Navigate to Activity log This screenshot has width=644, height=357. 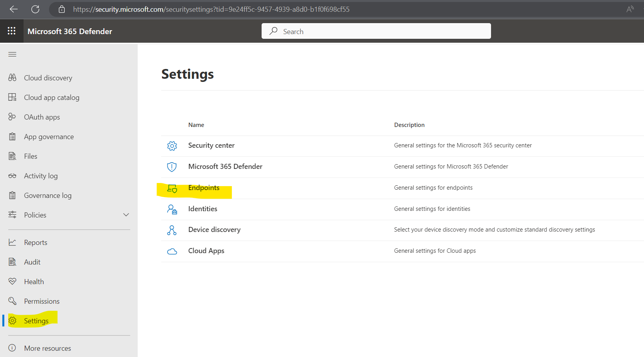pyautogui.click(x=41, y=176)
